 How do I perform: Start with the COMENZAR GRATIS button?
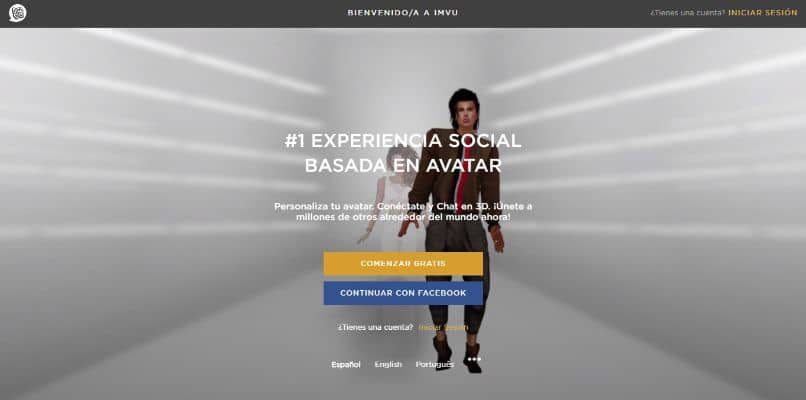pyautogui.click(x=403, y=264)
